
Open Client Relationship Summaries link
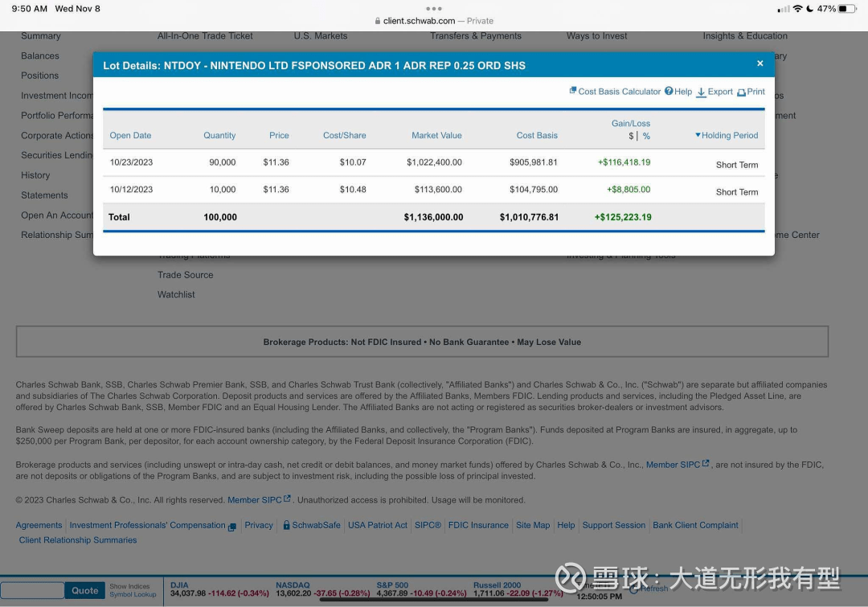tap(77, 540)
